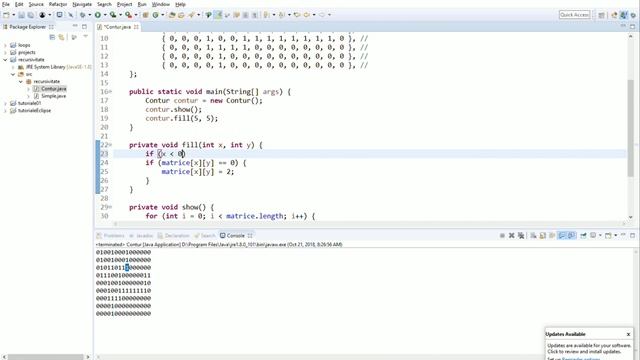Click the Open Console icon

pyautogui.click(x=608, y=236)
